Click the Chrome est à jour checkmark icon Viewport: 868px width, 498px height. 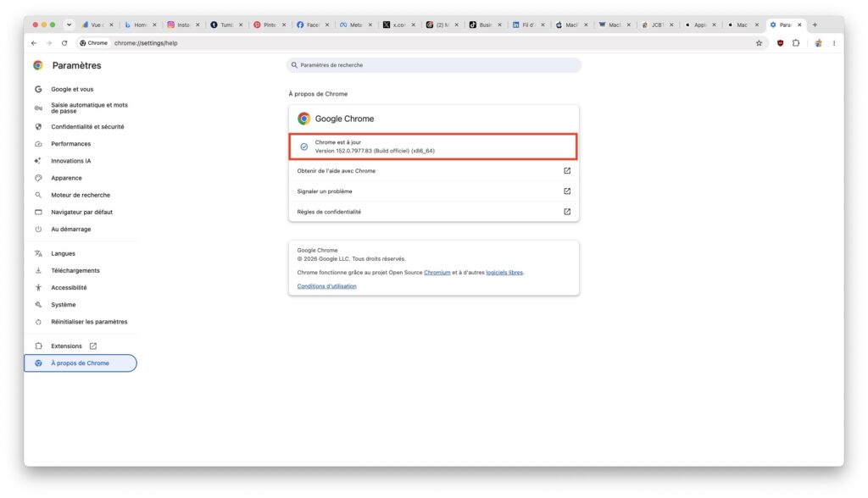tap(304, 147)
